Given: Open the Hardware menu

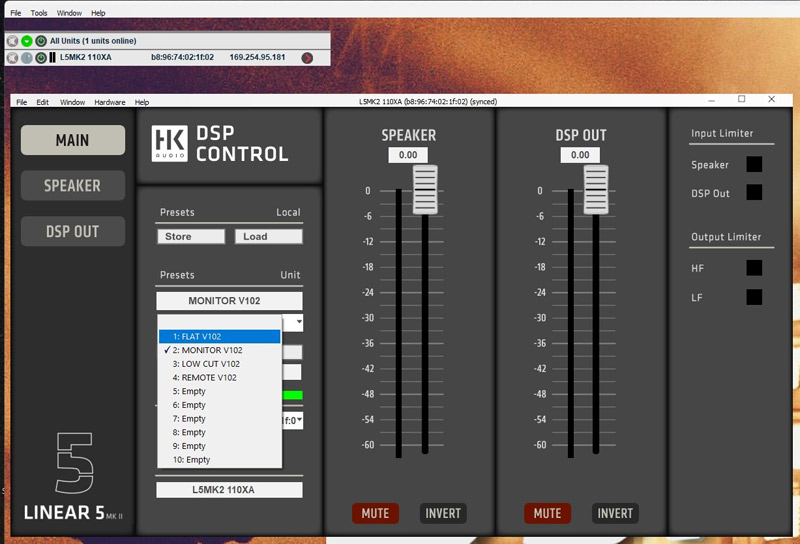Looking at the screenshot, I should pos(110,102).
